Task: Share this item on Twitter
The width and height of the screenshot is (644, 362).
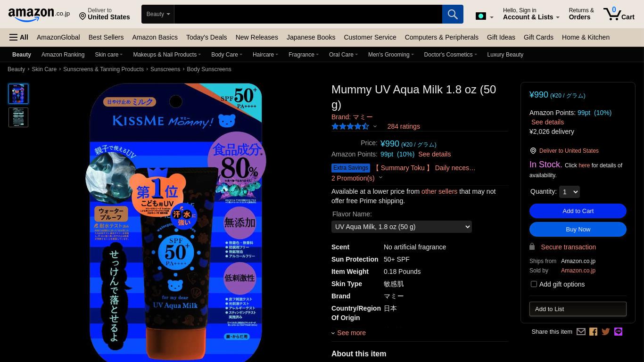Action: pos(606,332)
